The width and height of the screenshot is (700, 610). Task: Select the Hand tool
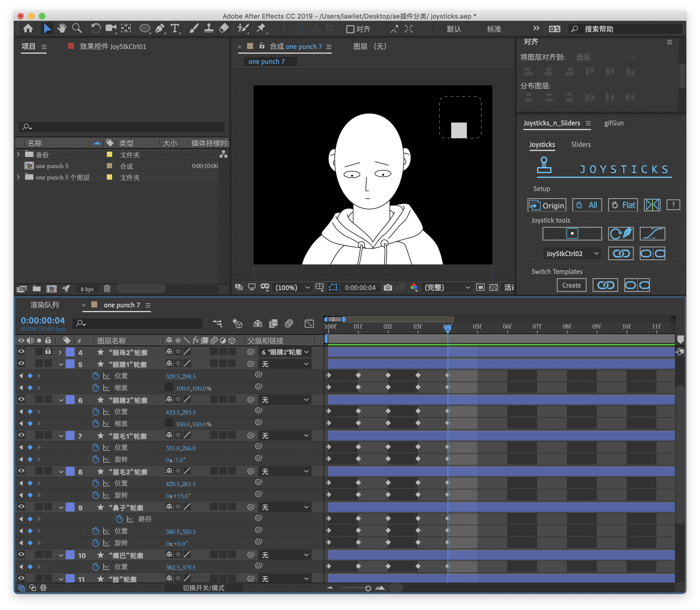(x=61, y=29)
